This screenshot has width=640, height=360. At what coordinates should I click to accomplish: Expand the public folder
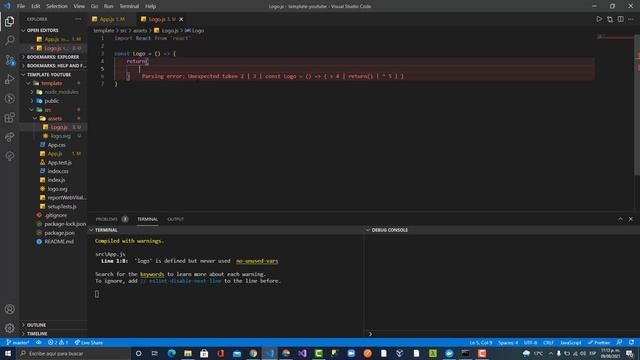click(x=52, y=101)
